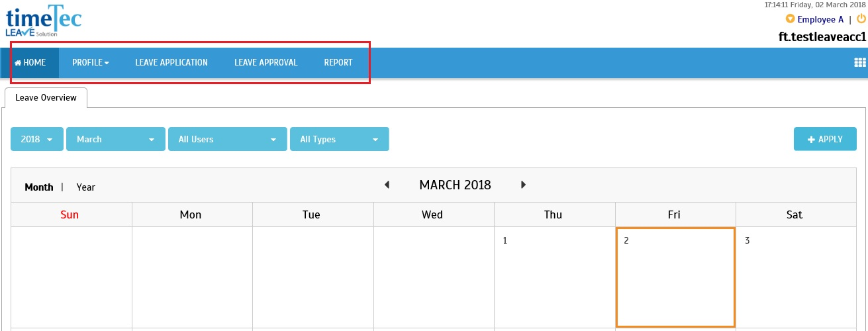Open the Profile menu
The image size is (868, 331).
tap(91, 63)
